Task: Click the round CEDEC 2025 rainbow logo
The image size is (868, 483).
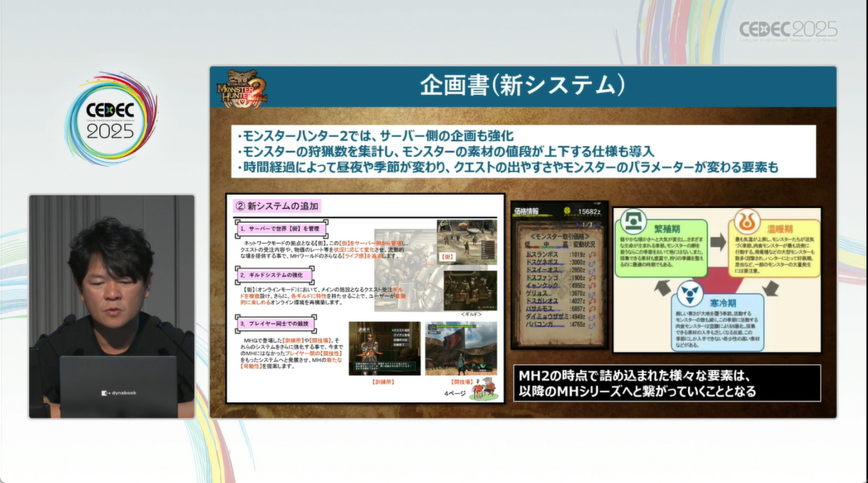Action: coord(111,119)
